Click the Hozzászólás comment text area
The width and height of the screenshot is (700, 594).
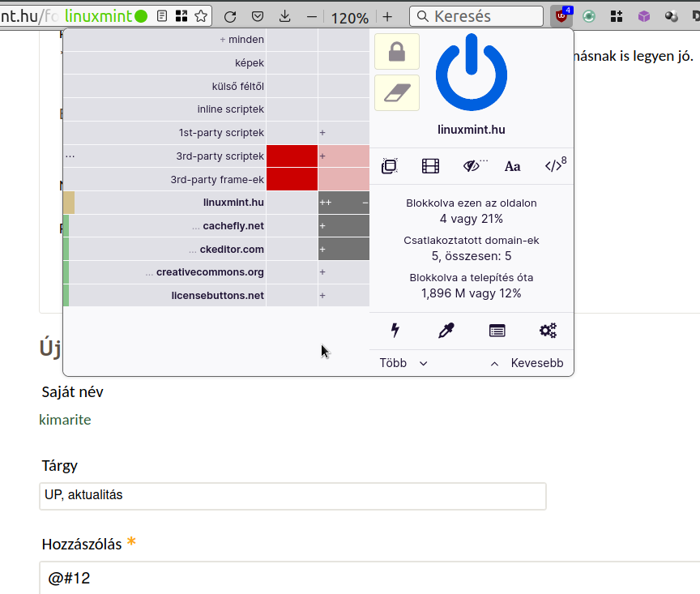coord(369,578)
